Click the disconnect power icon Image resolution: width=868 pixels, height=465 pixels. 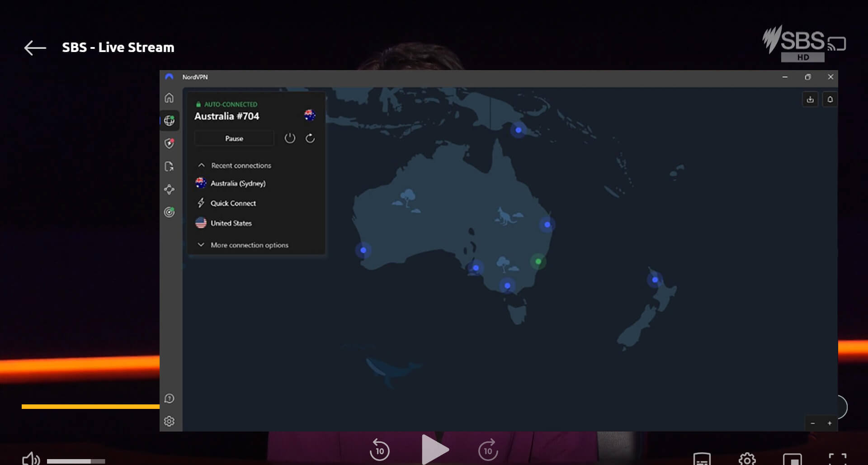tap(290, 138)
